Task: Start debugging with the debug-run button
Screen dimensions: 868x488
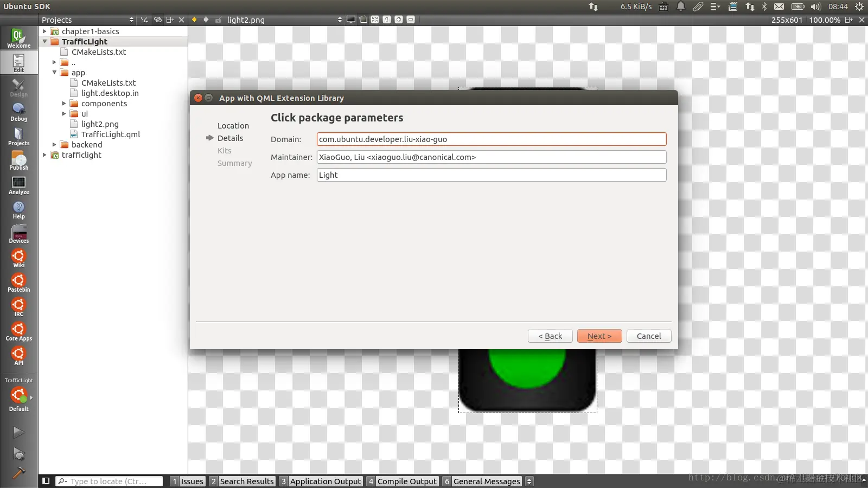Action: pos(18,454)
